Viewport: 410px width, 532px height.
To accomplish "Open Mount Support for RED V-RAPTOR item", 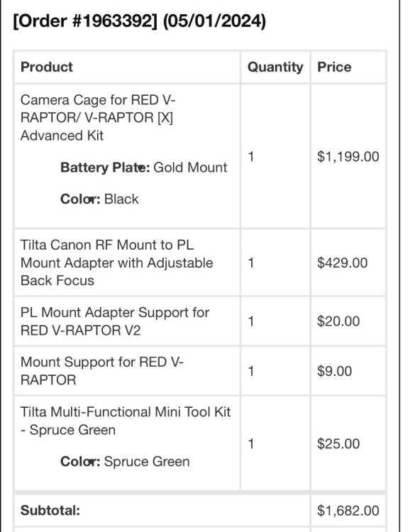I will click(x=102, y=371).
